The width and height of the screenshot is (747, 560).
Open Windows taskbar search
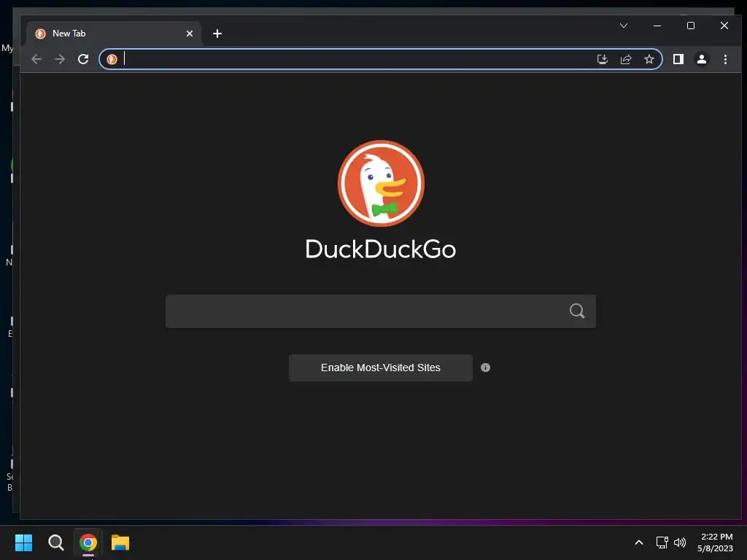click(x=55, y=542)
